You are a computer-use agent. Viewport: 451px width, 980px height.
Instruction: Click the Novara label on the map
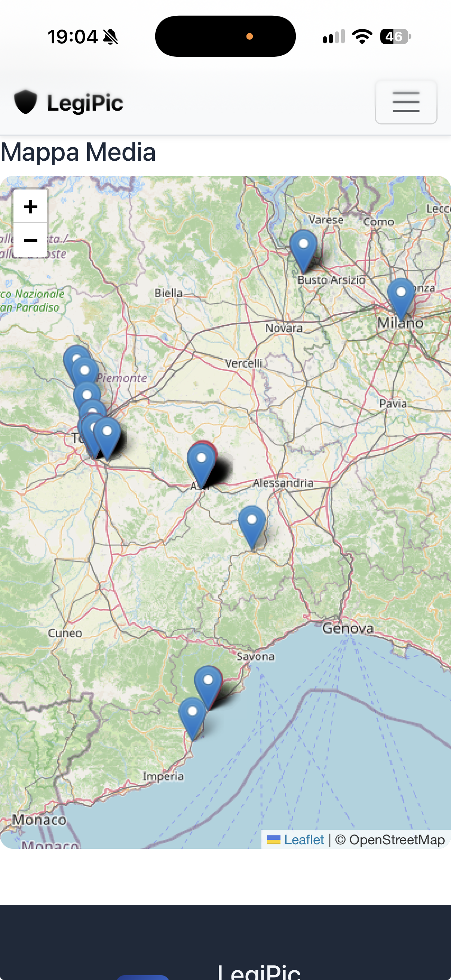[x=284, y=328]
